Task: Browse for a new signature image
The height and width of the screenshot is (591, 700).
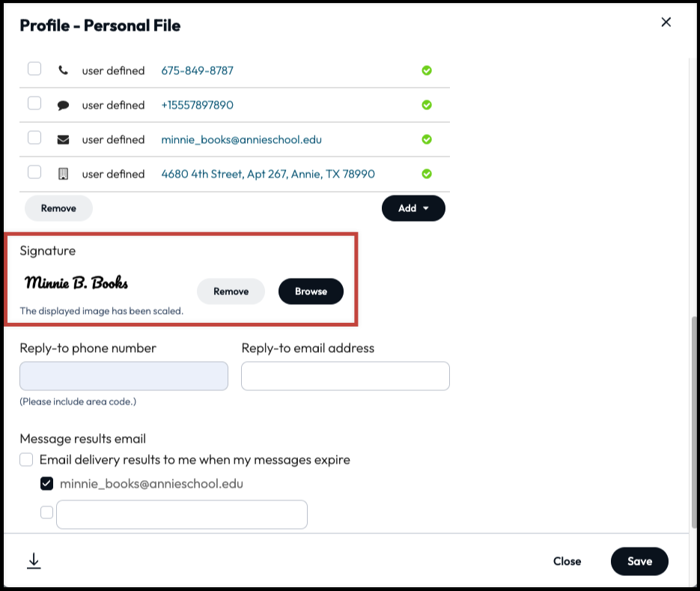Action: click(x=311, y=291)
